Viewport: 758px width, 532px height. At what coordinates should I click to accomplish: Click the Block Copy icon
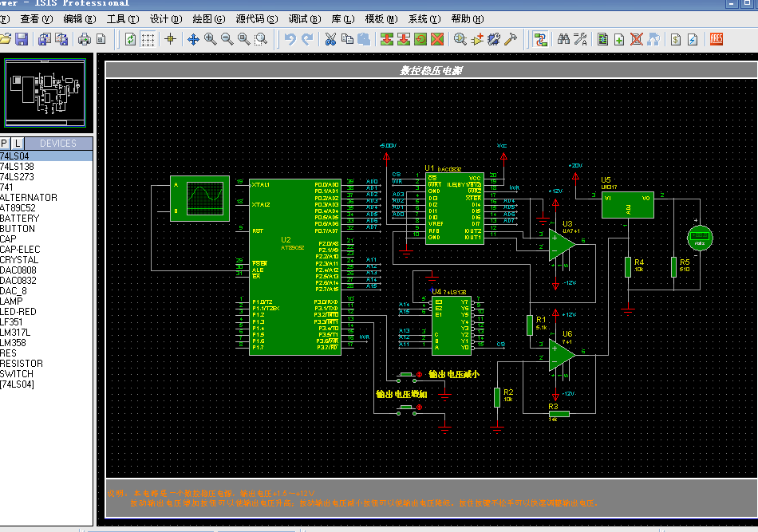387,39
